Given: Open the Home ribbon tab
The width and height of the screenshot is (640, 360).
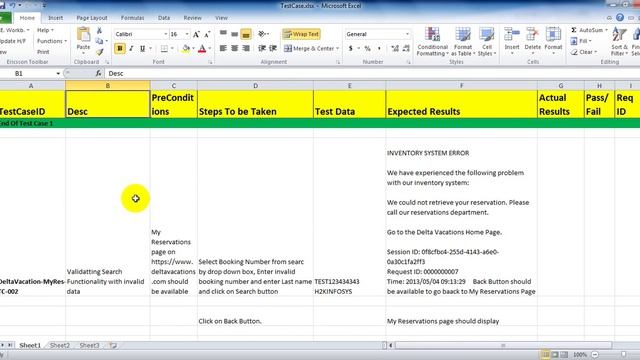Looking at the screenshot, I should pos(27,18).
